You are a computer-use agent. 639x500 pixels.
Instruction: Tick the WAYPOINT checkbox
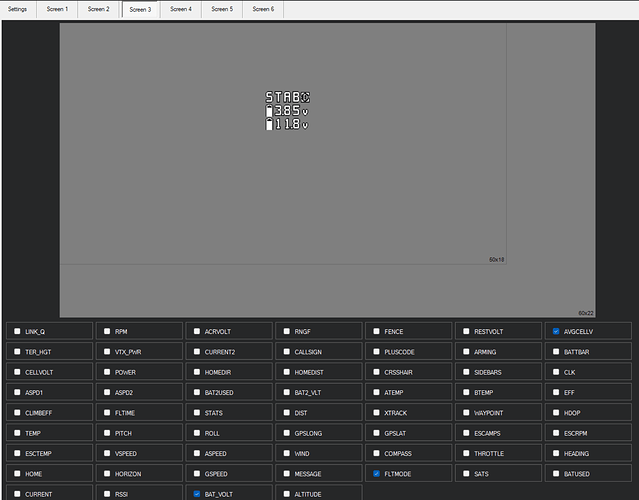coord(466,413)
